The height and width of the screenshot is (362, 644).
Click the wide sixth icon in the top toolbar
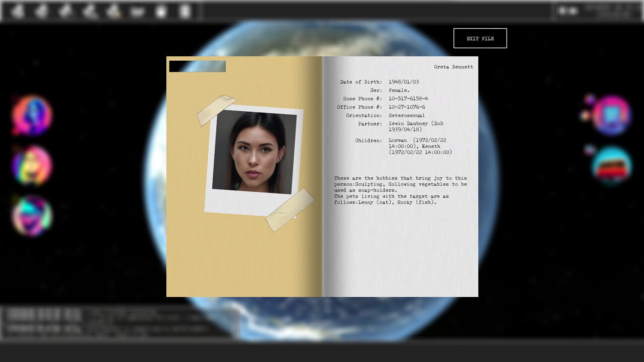pos(137,11)
